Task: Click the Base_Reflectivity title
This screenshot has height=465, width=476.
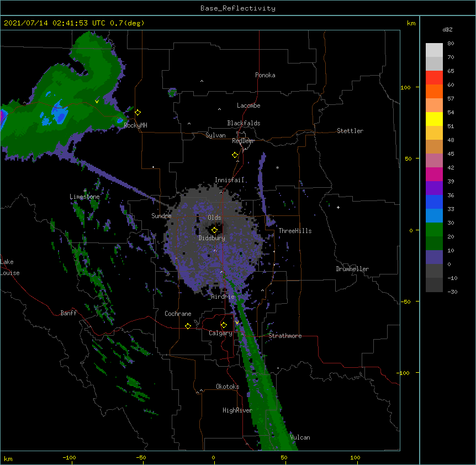Action: (x=238, y=8)
